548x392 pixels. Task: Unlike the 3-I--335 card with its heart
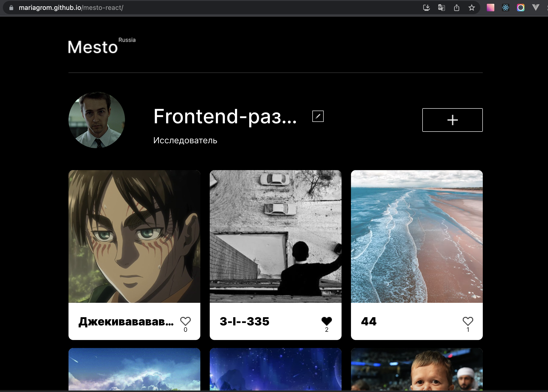326,321
